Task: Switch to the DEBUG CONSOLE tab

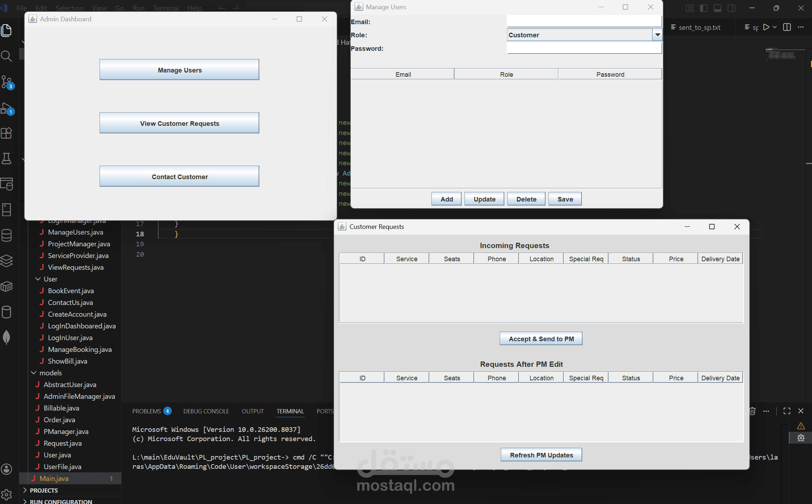Action: point(206,411)
